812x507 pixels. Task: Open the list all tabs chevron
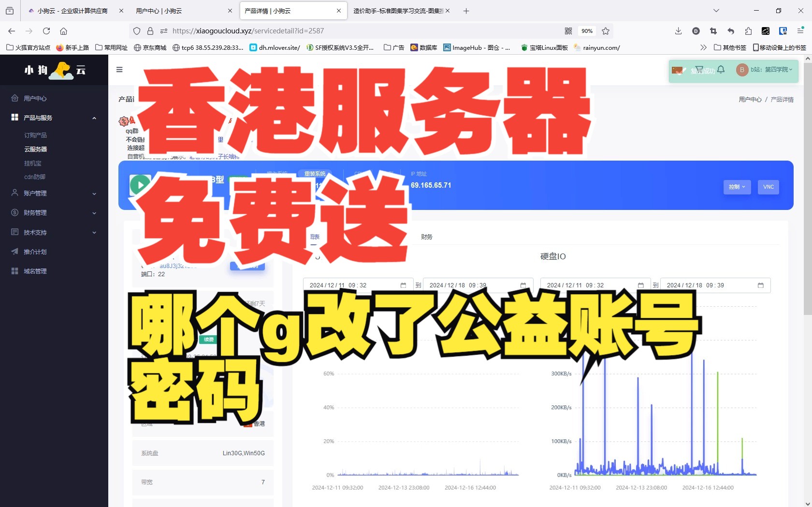716,11
